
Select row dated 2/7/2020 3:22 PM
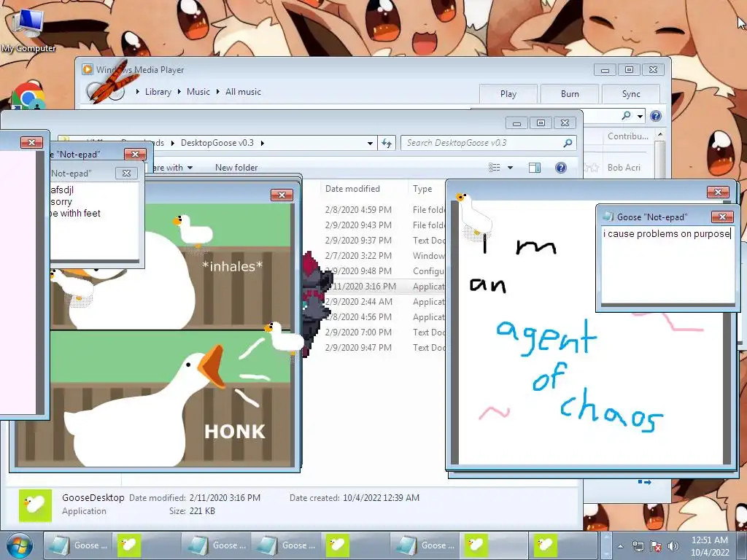384,255
